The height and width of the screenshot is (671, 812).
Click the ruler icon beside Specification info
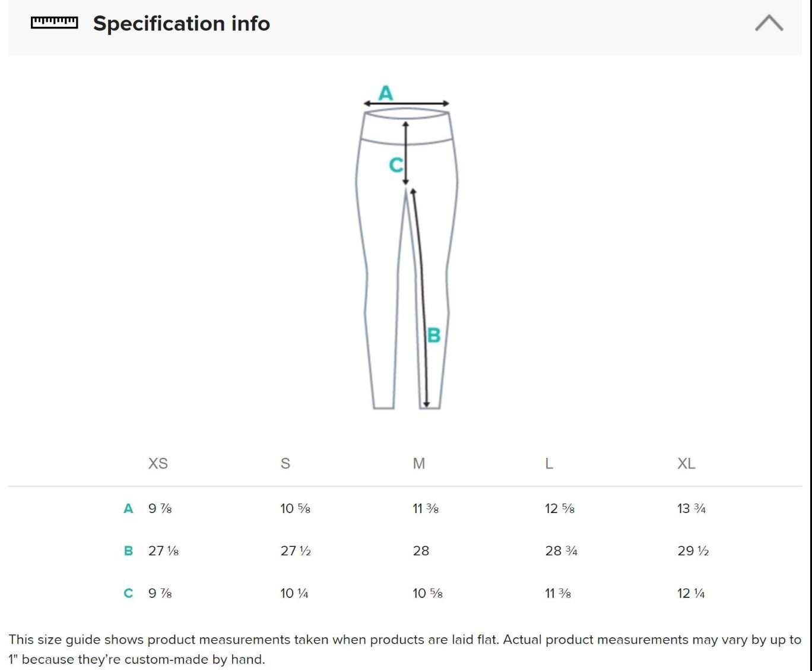click(x=54, y=23)
